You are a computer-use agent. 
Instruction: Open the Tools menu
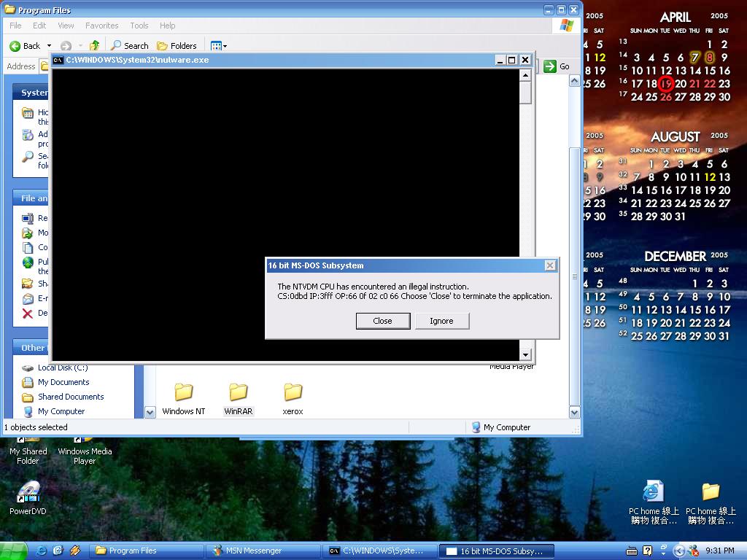[139, 26]
